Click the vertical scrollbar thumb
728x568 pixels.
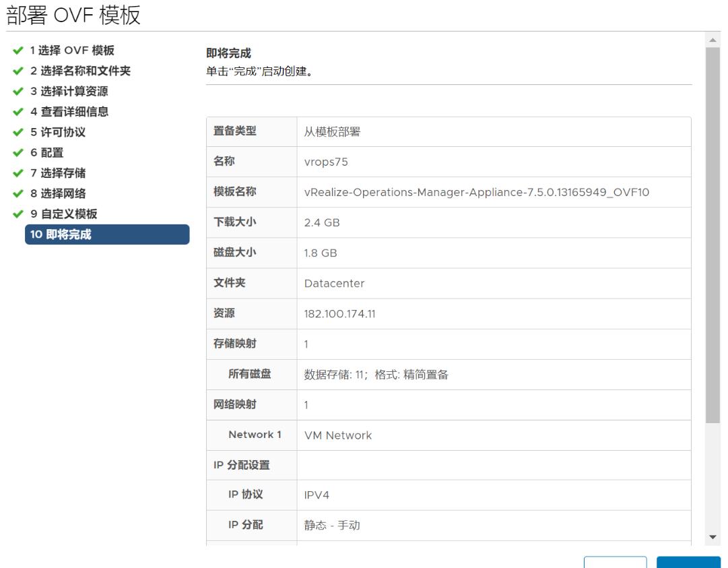(x=713, y=236)
